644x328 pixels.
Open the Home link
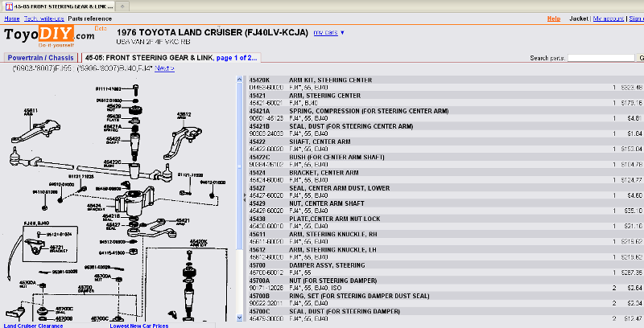pos(10,18)
